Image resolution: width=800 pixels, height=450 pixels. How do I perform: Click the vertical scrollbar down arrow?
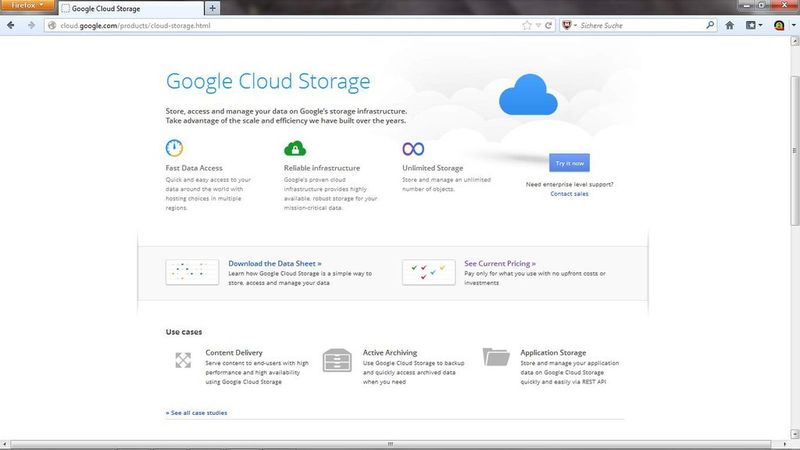tap(794, 434)
